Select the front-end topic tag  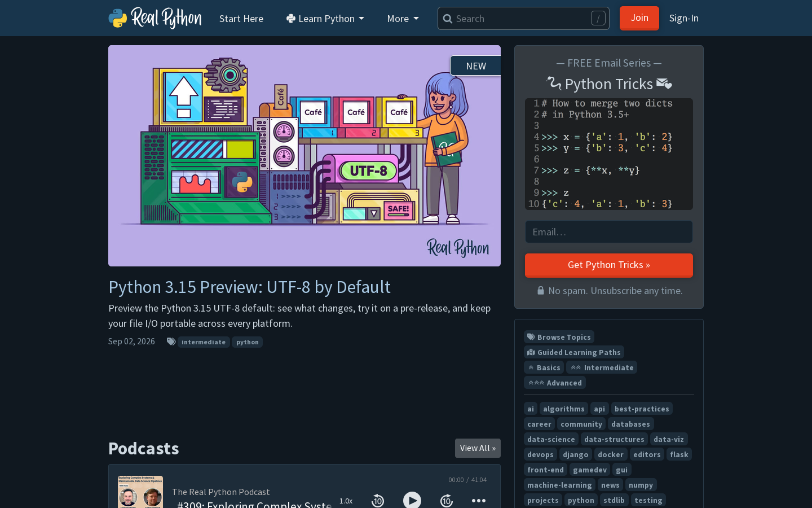click(545, 470)
